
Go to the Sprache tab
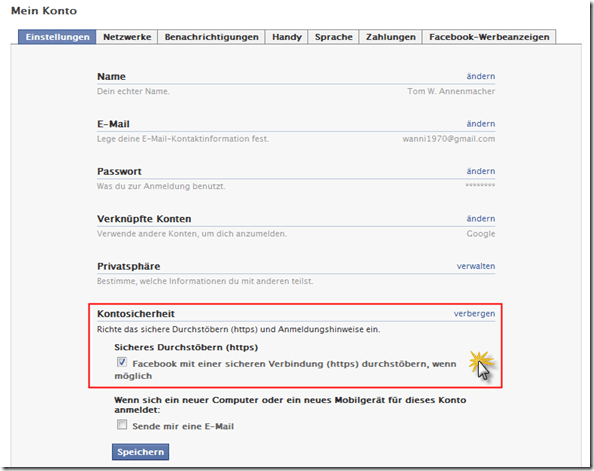[x=333, y=37]
